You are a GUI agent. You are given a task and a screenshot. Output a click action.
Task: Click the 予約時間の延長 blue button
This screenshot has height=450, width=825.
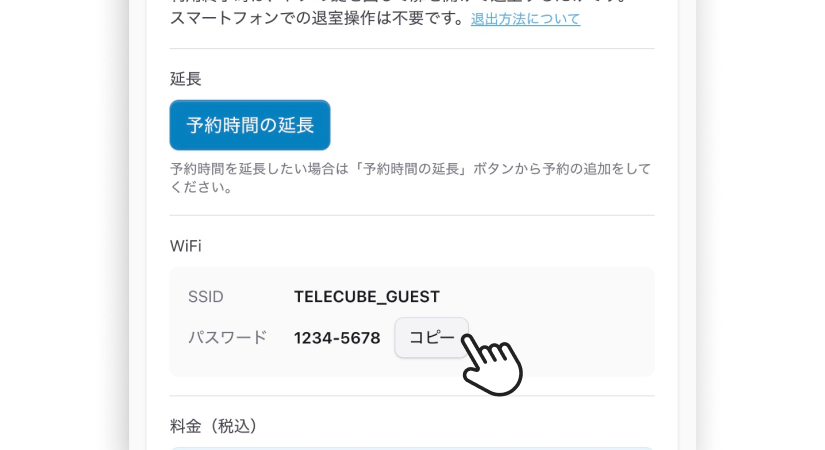(x=250, y=125)
